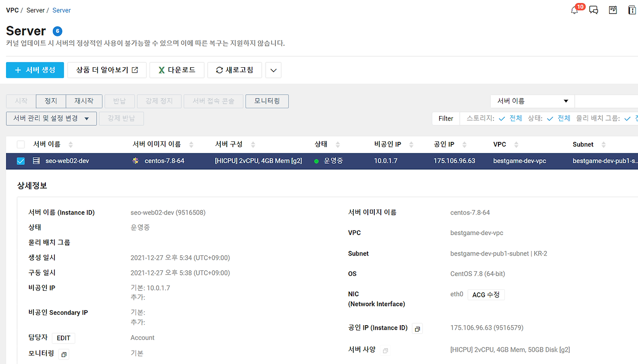Image resolution: width=638 pixels, height=364 pixels.
Task: Click the 10.0.1.7 private IP cell
Action: click(386, 161)
